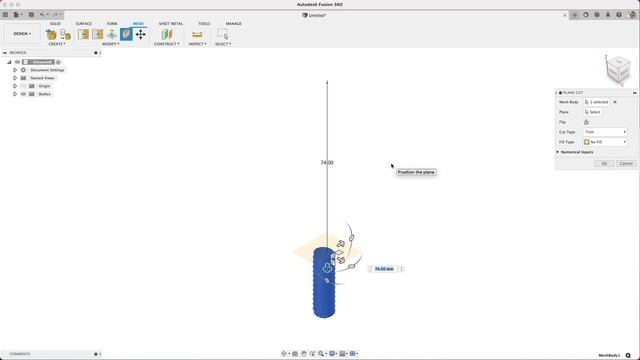Click the notifications bell icon

[608, 15]
